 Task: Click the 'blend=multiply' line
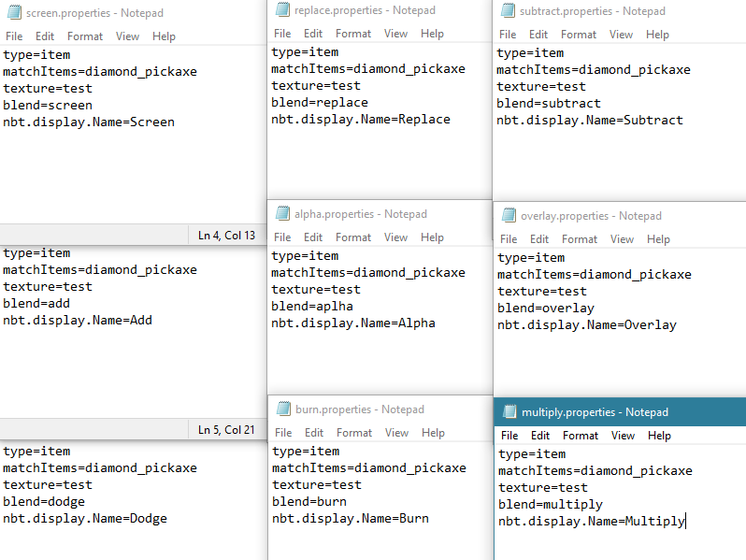click(551, 504)
